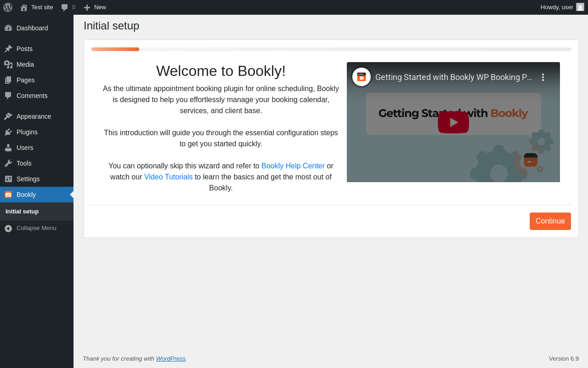Click the Comments icon in sidebar

click(8, 96)
